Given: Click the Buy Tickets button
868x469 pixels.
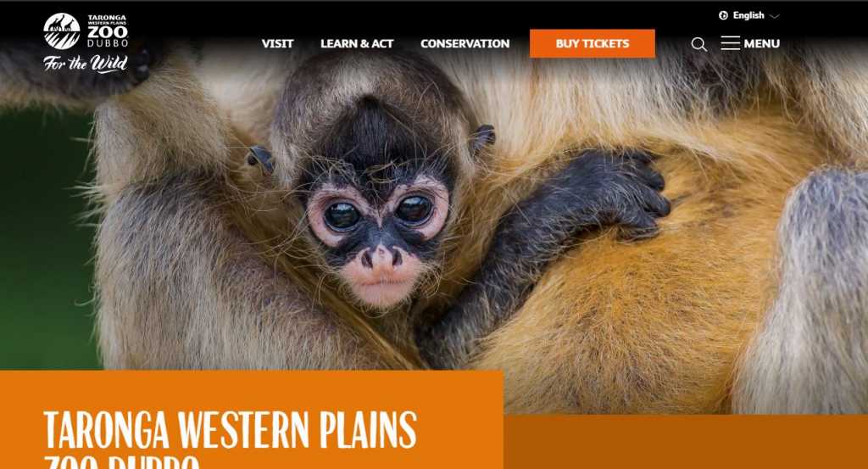Looking at the screenshot, I should tap(593, 44).
